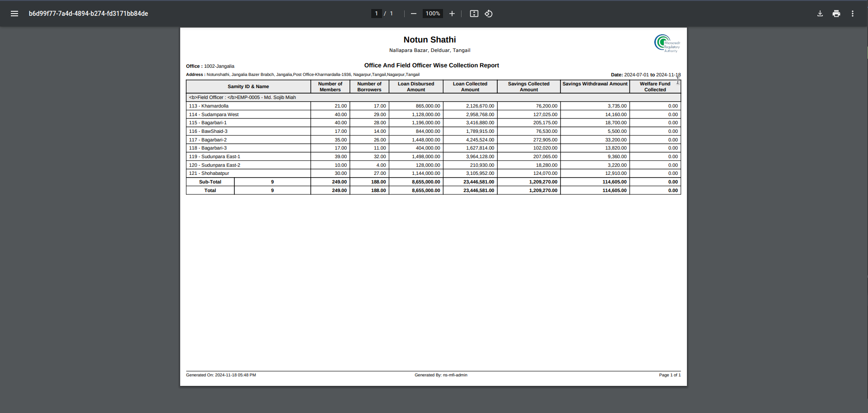Click the 116 - BawShaid-3 row name
The width and height of the screenshot is (868, 413).
coord(208,131)
